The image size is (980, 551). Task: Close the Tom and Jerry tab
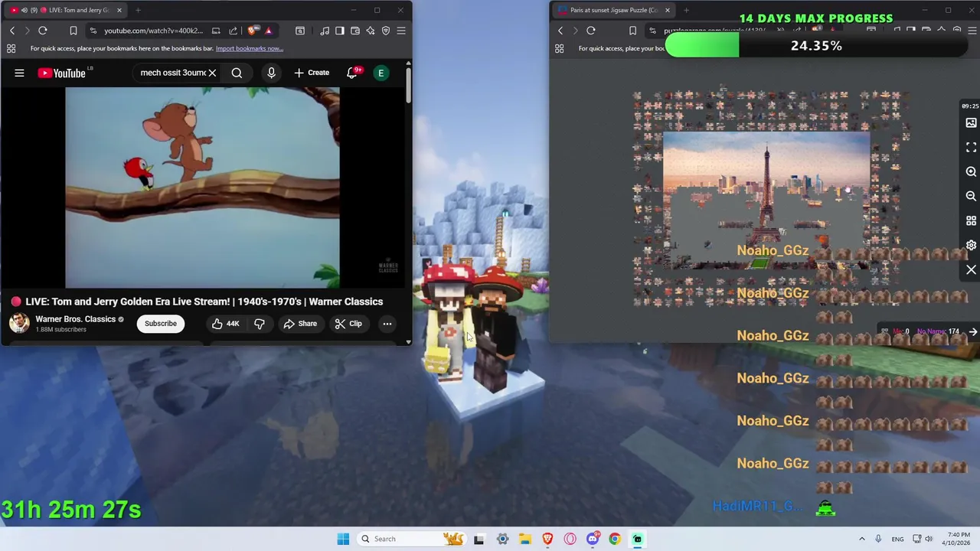pyautogui.click(x=119, y=10)
